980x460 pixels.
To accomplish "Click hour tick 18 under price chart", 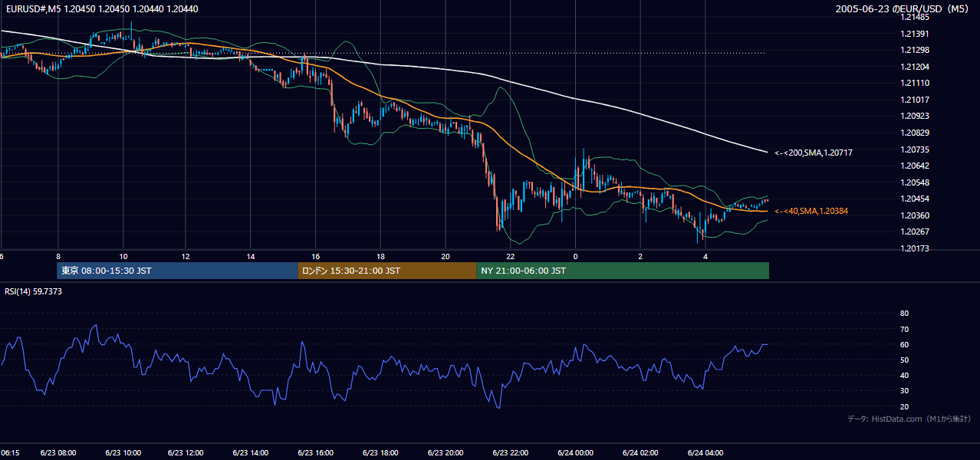I will [x=380, y=256].
